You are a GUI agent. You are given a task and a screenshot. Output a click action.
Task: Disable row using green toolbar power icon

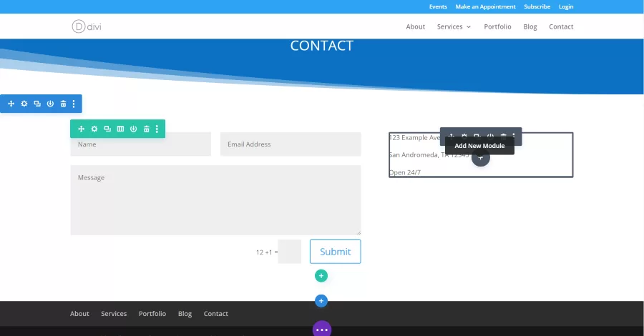(x=134, y=129)
